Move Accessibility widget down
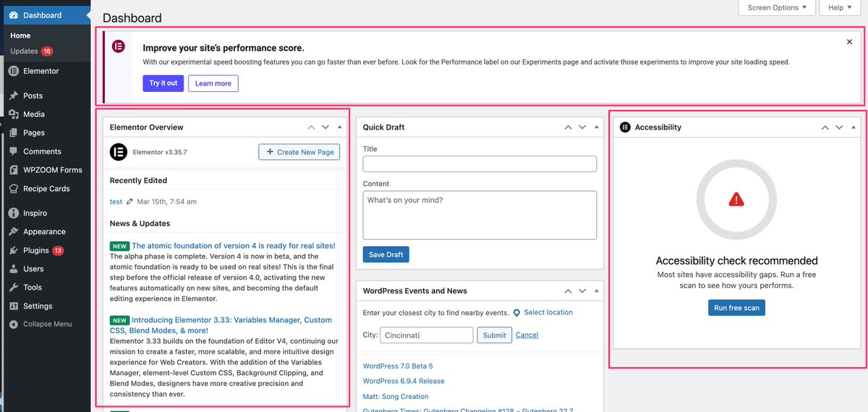The width and height of the screenshot is (868, 412). click(x=839, y=127)
